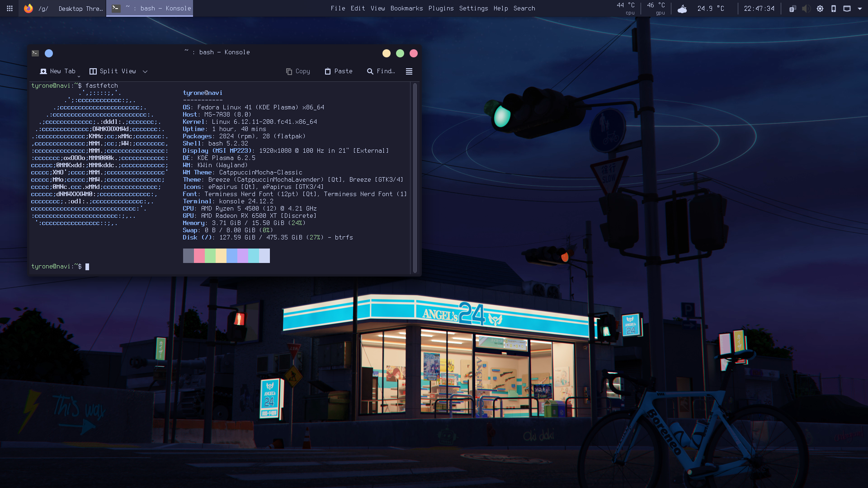This screenshot has width=868, height=488.
Task: Open the application launcher grid icon
Action: pos(9,8)
